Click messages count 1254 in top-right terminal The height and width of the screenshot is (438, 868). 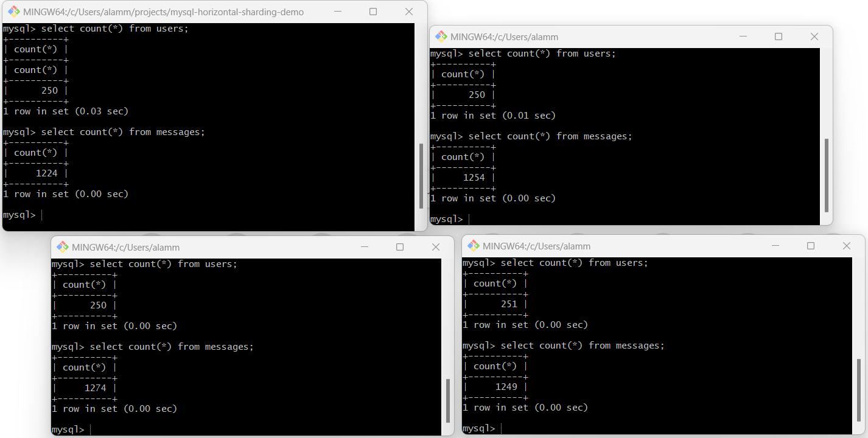pos(474,178)
